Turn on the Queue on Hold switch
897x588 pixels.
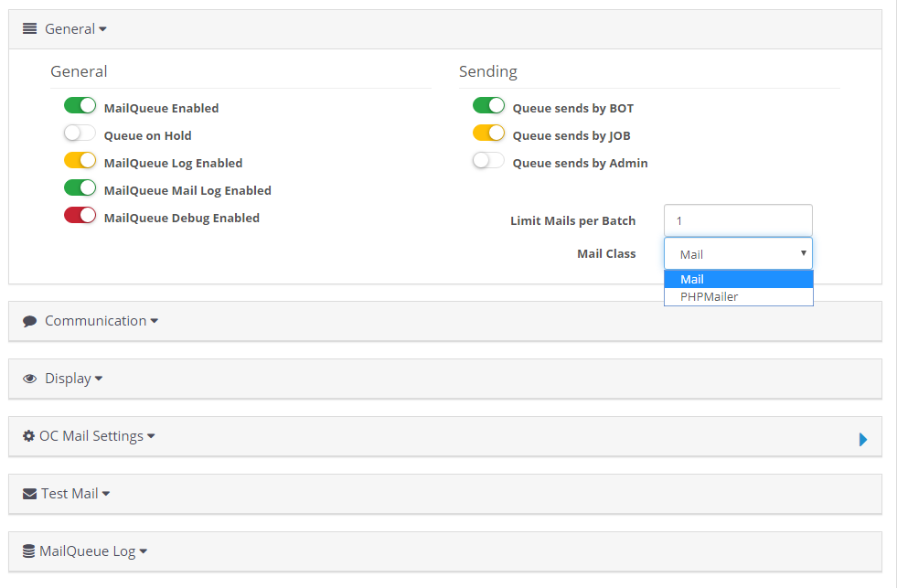(x=80, y=134)
